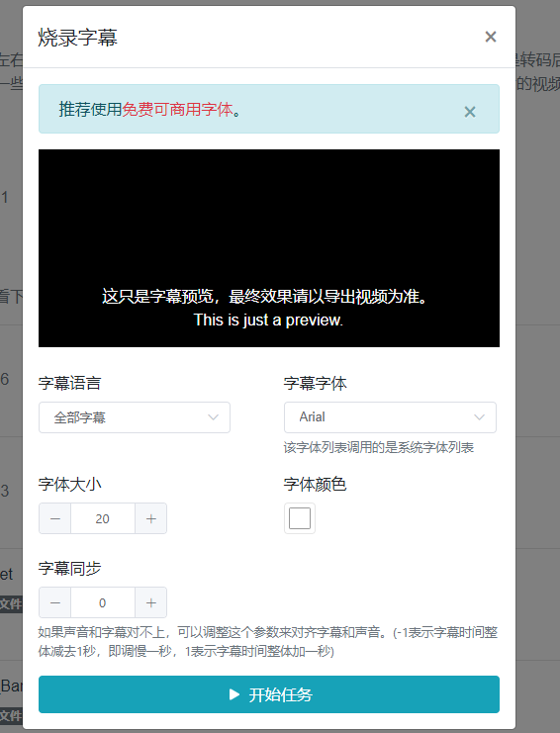Click the 开始任务 start task button
The width and height of the screenshot is (560, 733).
[x=269, y=694]
